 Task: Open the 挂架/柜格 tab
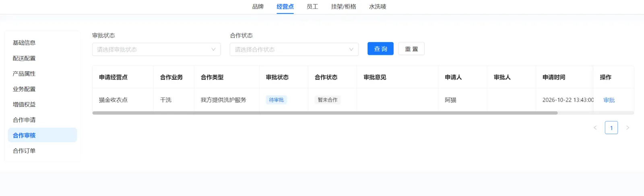(x=343, y=7)
